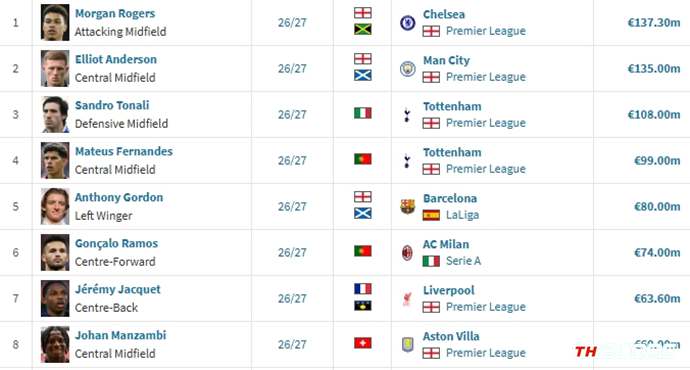Open the Elliot Anderson player link
The width and height of the screenshot is (690, 370).
pos(116,59)
